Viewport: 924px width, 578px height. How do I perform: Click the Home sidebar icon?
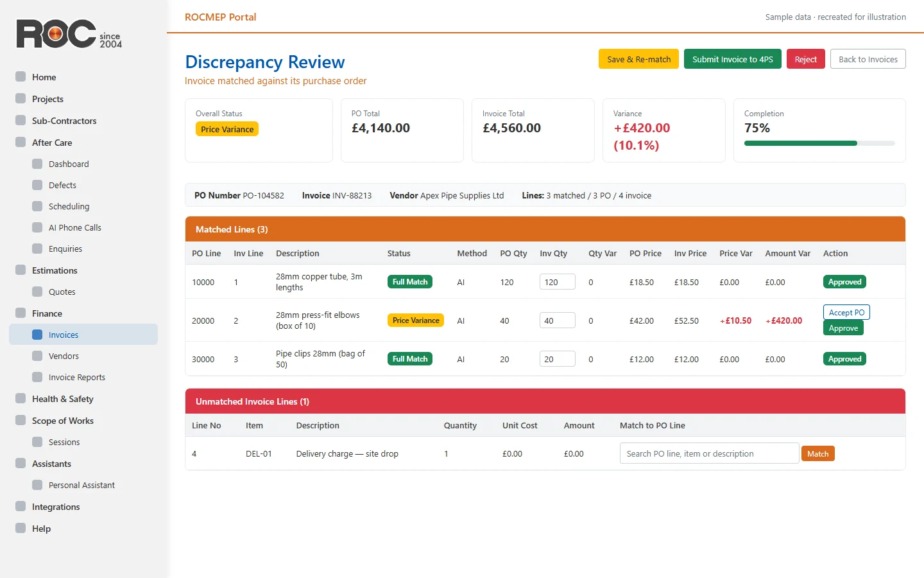click(21, 77)
